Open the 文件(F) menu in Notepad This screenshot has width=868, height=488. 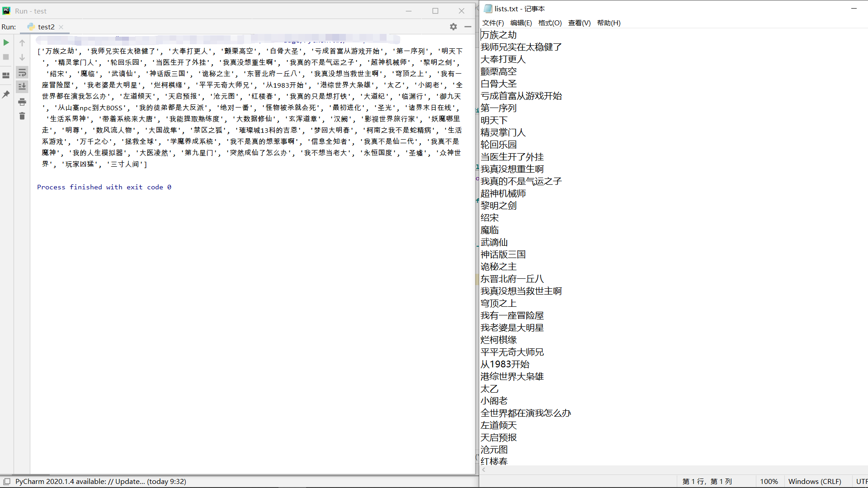(x=492, y=23)
